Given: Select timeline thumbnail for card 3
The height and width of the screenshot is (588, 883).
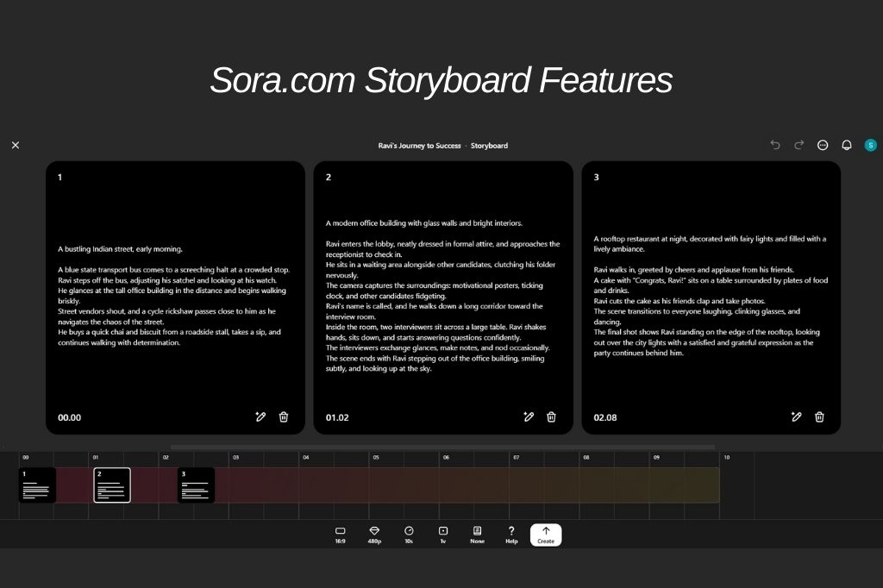Looking at the screenshot, I should pos(196,485).
